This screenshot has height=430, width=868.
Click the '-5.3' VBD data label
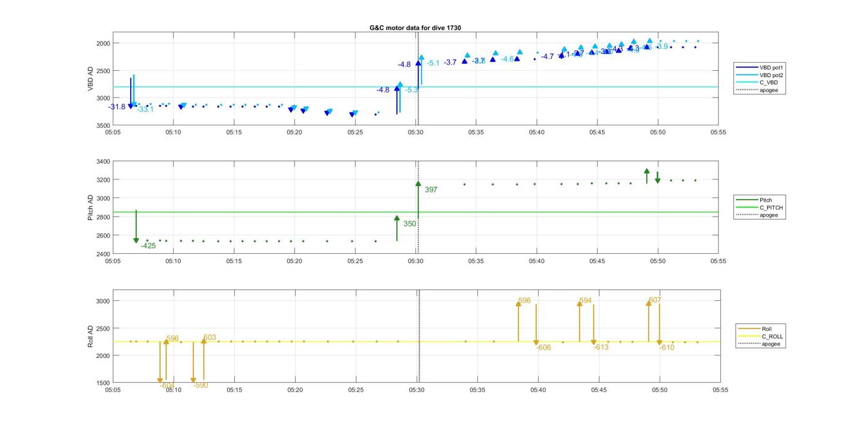coord(412,90)
